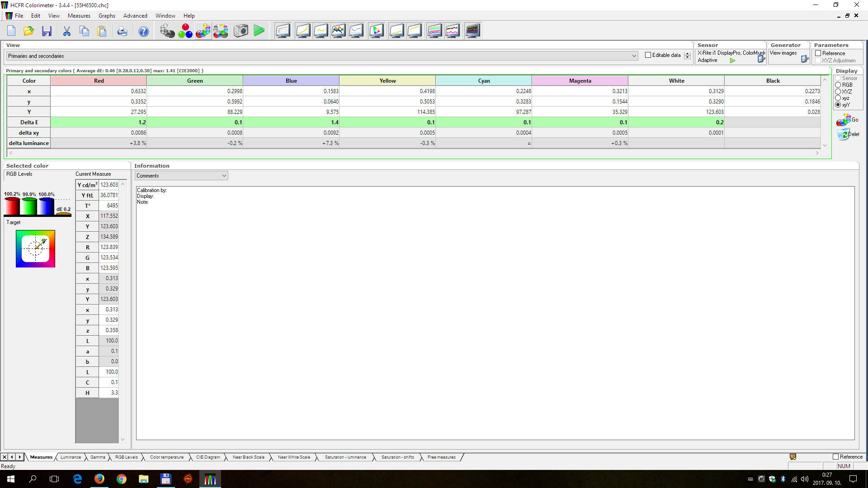
Task: Click the colored-balls Go button
Action: pos(847,120)
